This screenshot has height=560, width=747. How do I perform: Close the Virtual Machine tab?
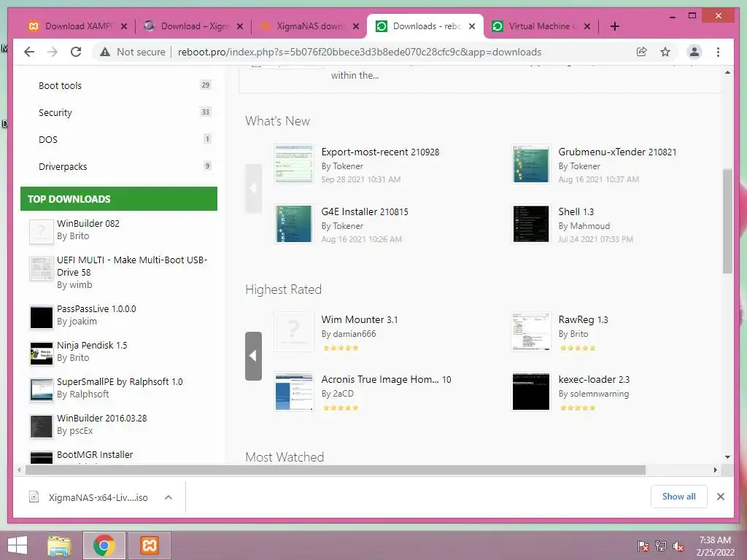coord(587,26)
